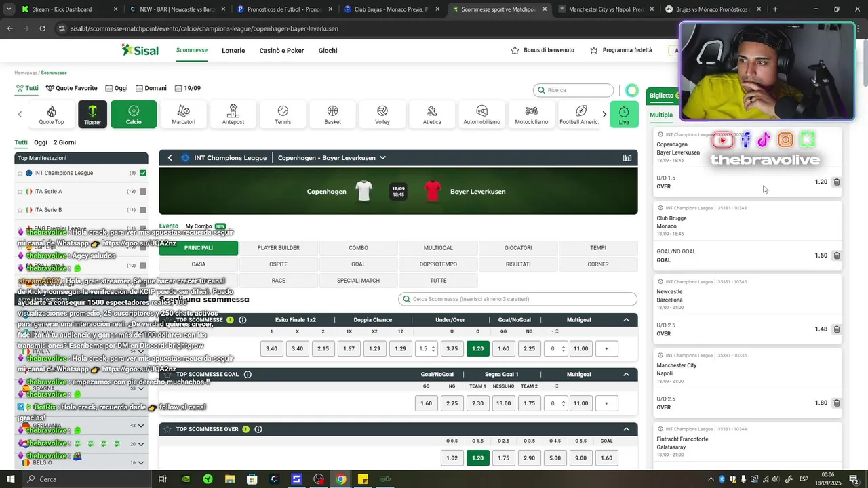
Task: Go back with event header arrow
Action: pos(170,158)
